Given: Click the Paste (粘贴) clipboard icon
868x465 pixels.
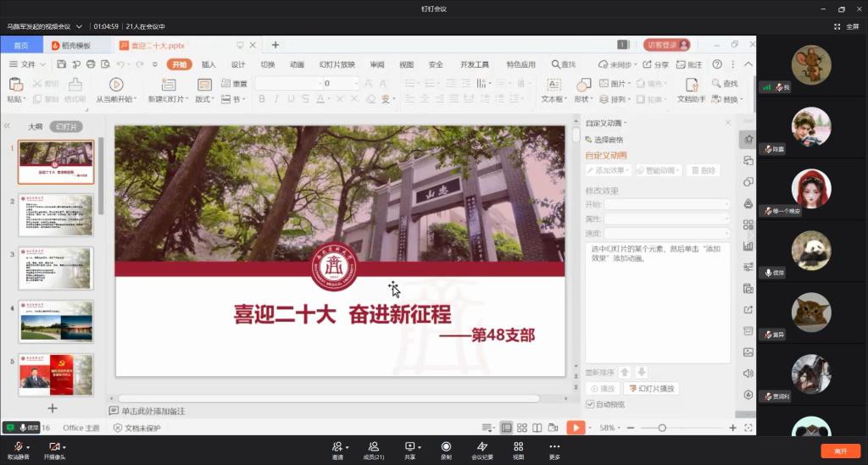Looking at the screenshot, I should click(15, 85).
